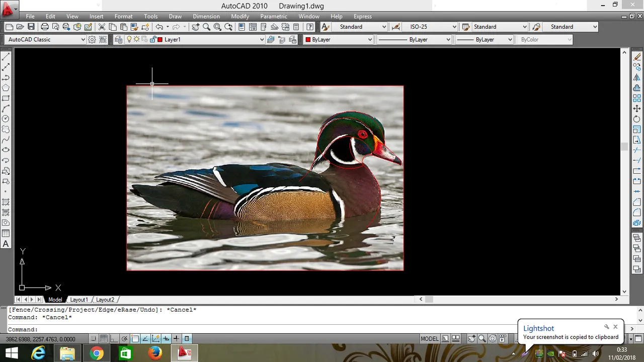Click the Workspace Settings gear icon
The width and height of the screenshot is (644, 362).
(92, 39)
